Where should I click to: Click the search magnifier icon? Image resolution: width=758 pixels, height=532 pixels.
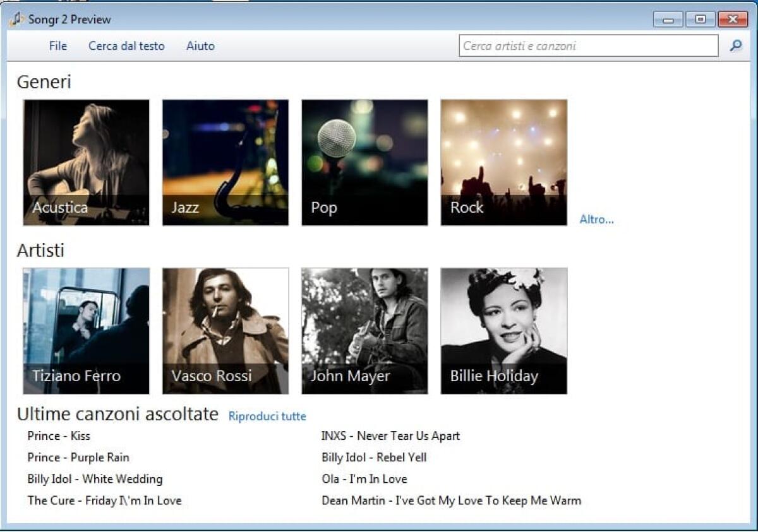(735, 45)
